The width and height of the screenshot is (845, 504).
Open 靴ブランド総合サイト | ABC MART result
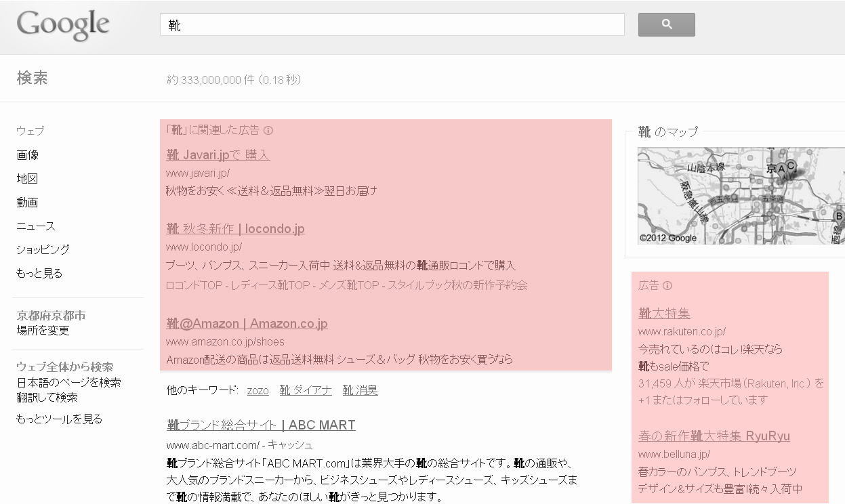coord(261,425)
